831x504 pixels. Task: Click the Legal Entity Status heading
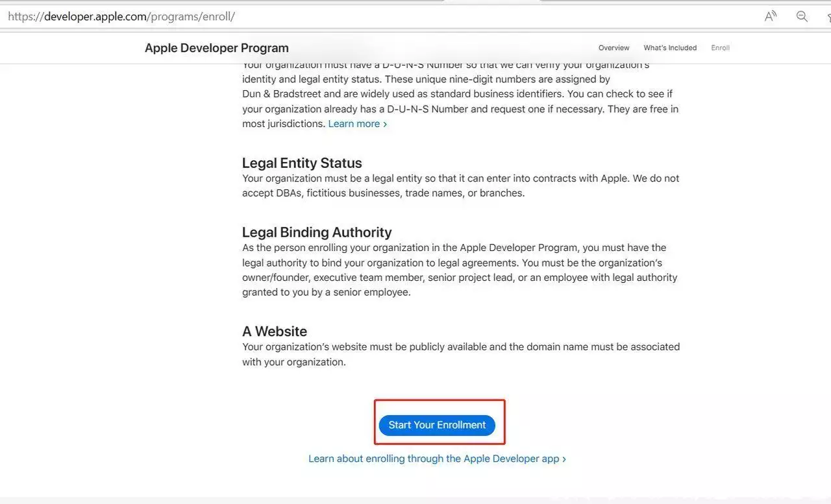302,163
